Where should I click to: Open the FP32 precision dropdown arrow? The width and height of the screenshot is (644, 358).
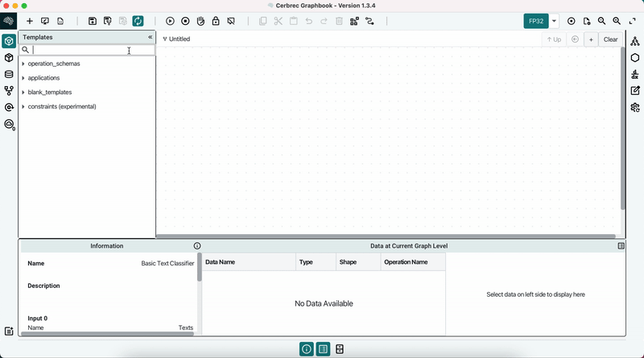click(x=554, y=21)
